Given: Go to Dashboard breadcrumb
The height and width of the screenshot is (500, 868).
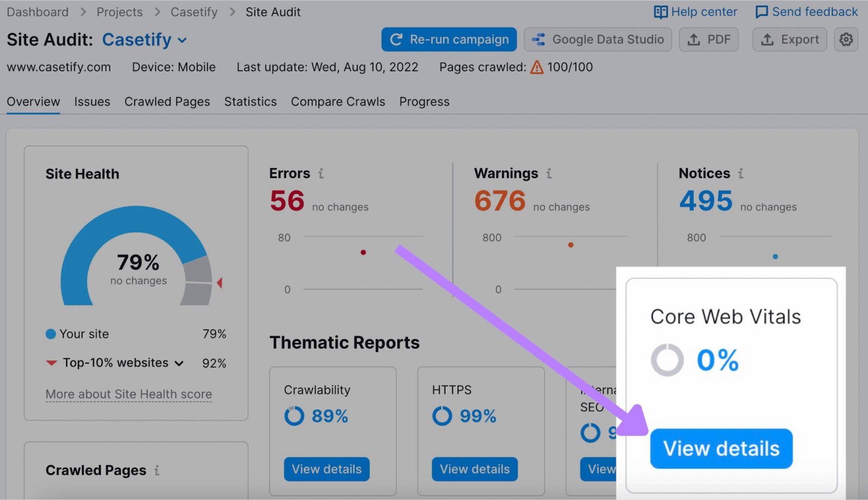Looking at the screenshot, I should pyautogui.click(x=38, y=12).
